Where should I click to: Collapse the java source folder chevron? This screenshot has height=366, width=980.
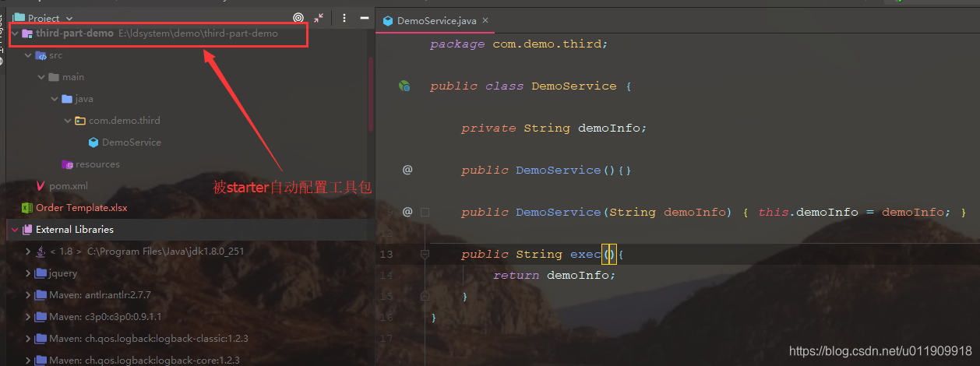[55, 99]
